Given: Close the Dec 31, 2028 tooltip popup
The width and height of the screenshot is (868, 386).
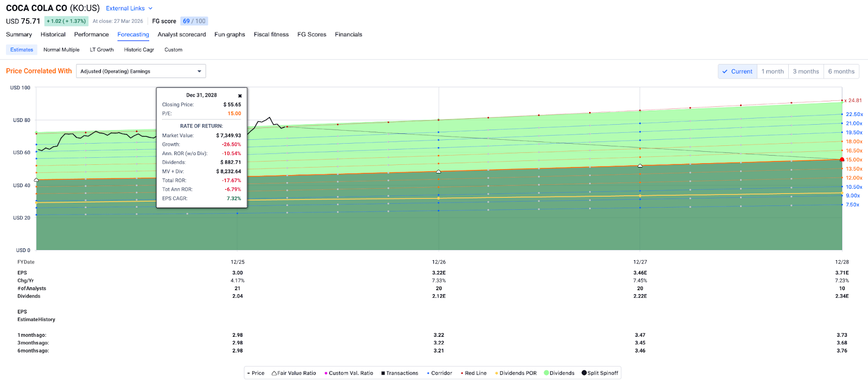Looking at the screenshot, I should [x=240, y=95].
